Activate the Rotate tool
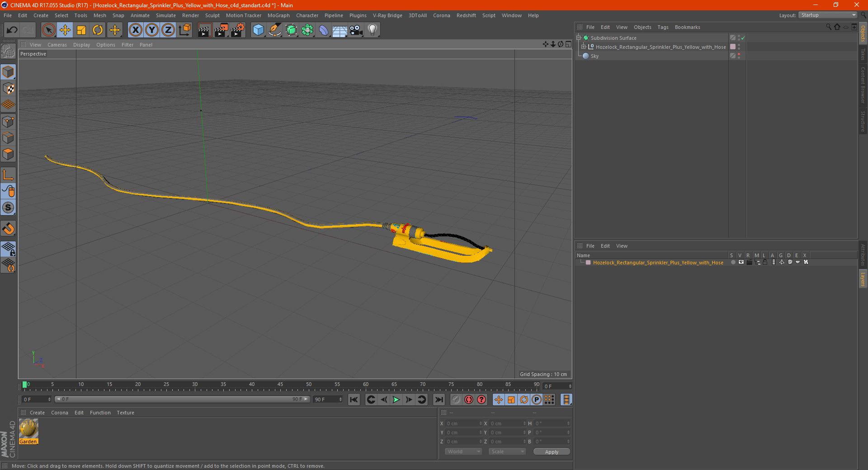 tap(98, 30)
